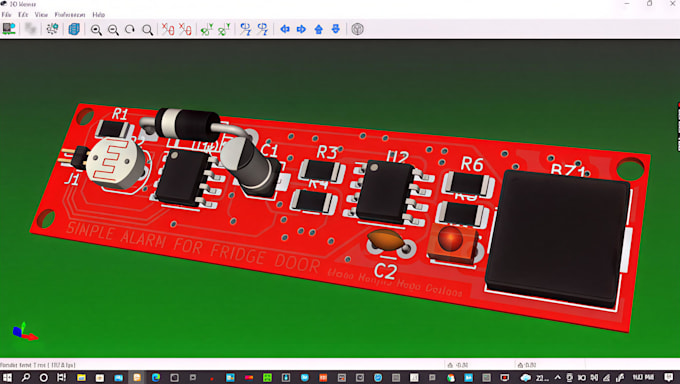Zoom in on the 3D board
680x384 pixels.
click(96, 30)
